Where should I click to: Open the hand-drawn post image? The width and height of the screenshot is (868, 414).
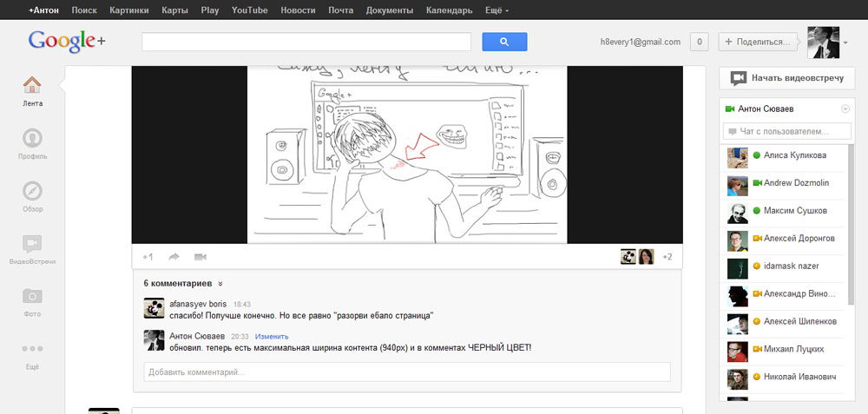[x=407, y=154]
